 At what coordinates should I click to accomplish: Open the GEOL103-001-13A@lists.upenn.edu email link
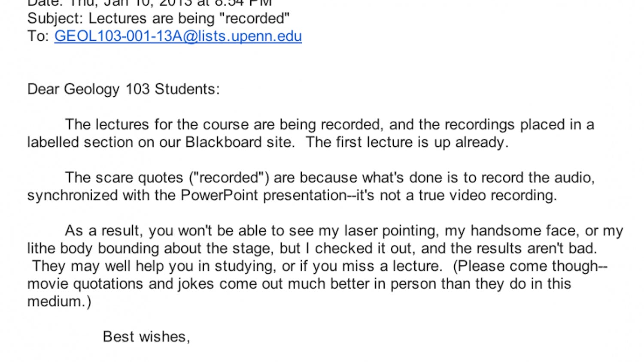tap(178, 36)
